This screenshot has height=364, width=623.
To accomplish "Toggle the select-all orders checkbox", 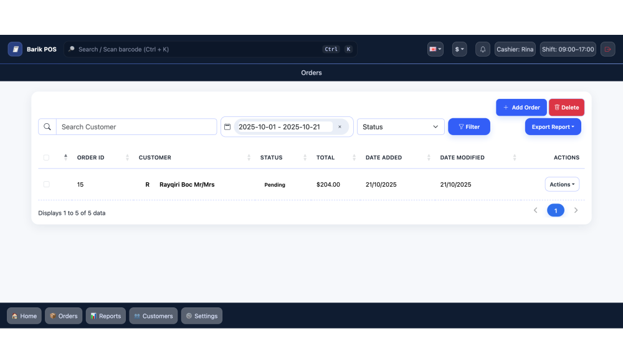I will click(46, 158).
